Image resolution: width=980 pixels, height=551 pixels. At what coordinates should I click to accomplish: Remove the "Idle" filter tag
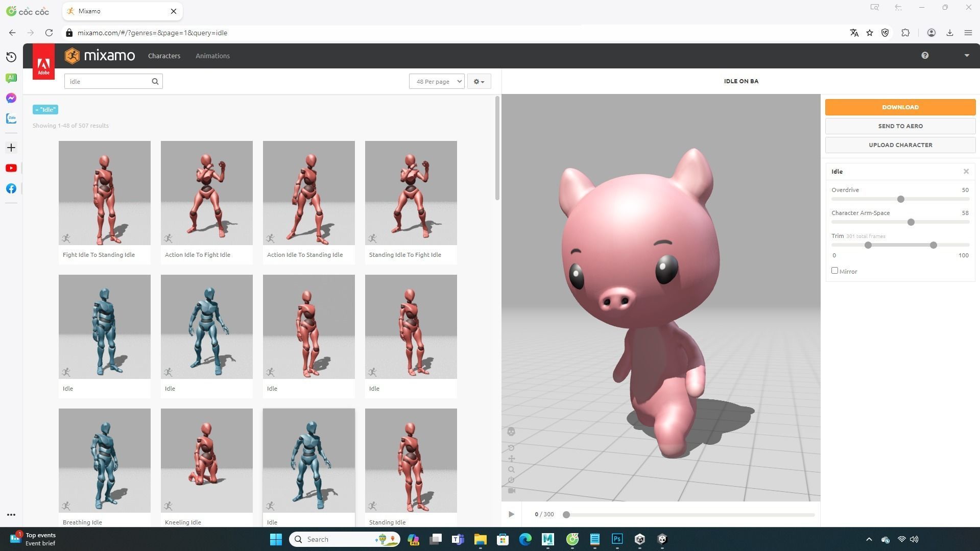point(45,110)
